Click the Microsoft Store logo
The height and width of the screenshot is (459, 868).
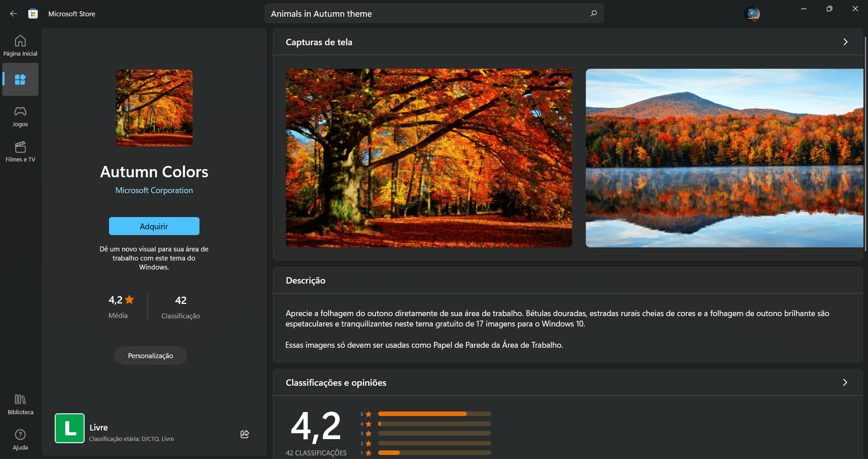(33, 14)
